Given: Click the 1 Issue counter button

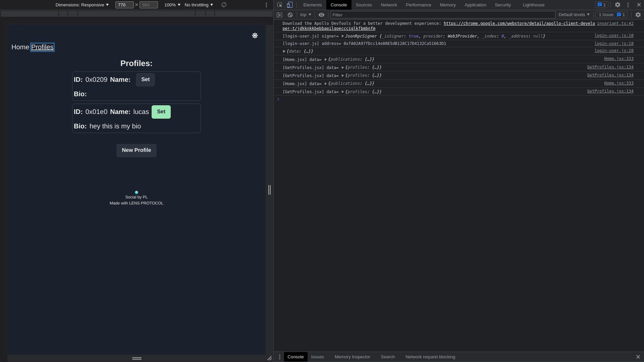Looking at the screenshot, I should click(x=611, y=15).
